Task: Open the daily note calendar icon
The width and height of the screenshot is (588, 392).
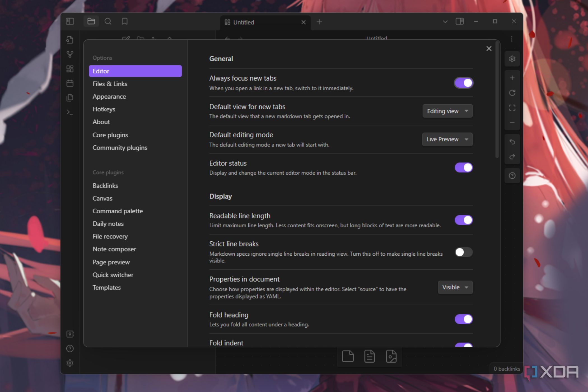Action: 70,83
